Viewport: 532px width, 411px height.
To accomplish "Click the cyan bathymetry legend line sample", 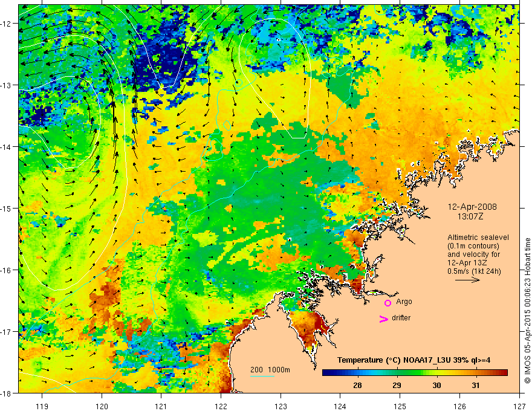I will (x=262, y=376).
